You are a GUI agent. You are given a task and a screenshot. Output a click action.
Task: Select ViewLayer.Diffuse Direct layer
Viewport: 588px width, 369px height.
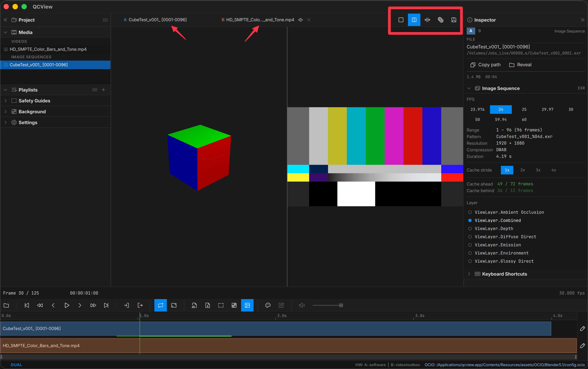click(x=502, y=237)
